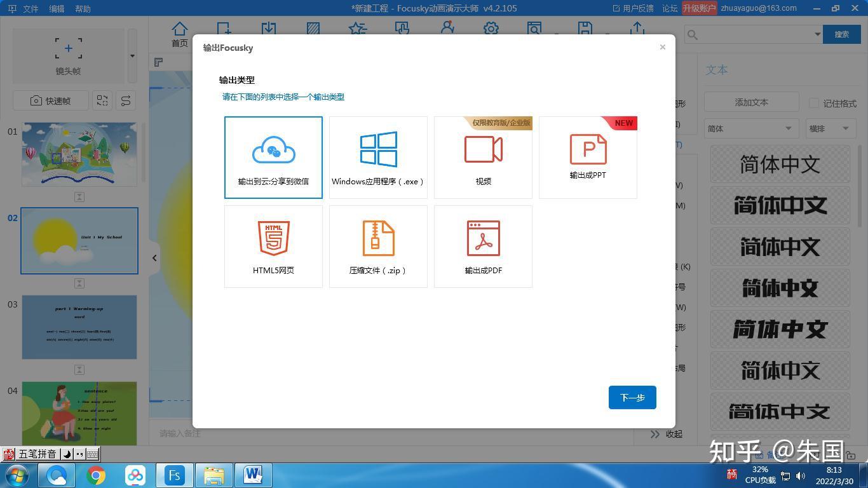
Task: Open the File Explorer taskbar icon
Action: pyautogui.click(x=214, y=475)
